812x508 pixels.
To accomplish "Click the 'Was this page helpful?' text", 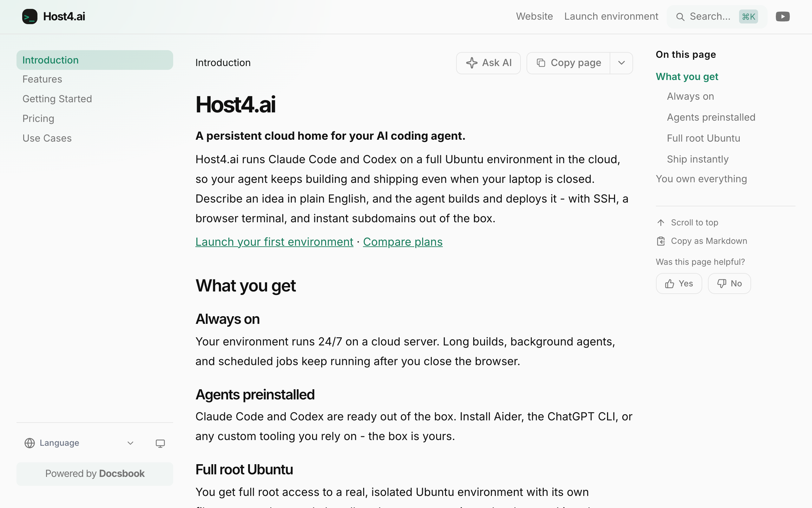I will coord(700,262).
